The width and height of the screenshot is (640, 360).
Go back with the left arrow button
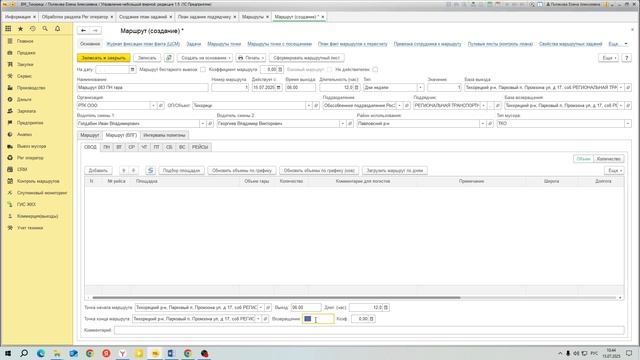[83, 31]
